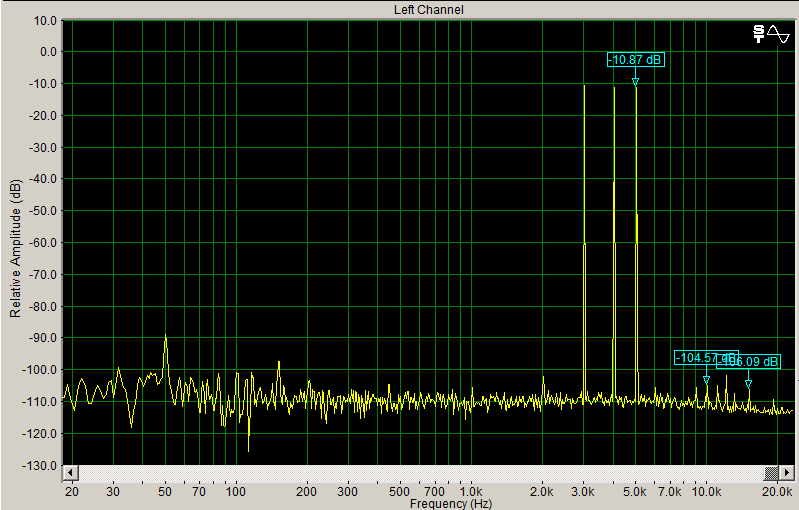Image resolution: width=799 pixels, height=510 pixels.
Task: Click the 10.0 amplitude axis value
Action: [45, 21]
